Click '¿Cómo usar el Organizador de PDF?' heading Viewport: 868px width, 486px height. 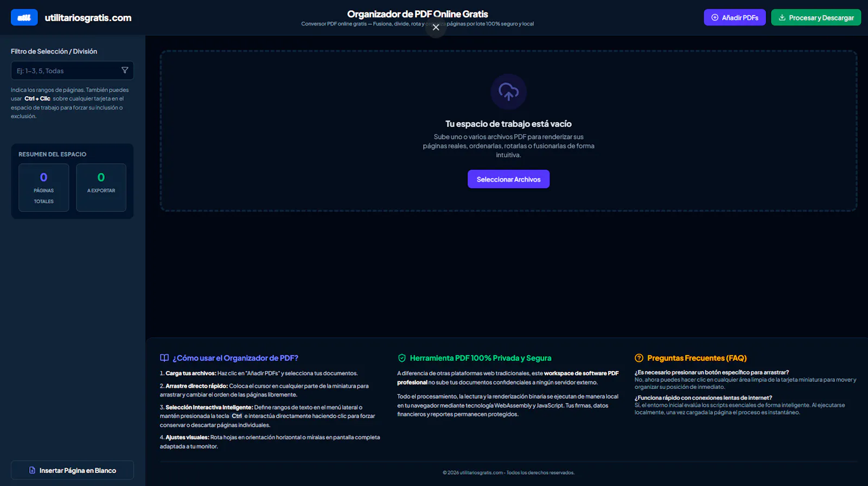click(235, 358)
